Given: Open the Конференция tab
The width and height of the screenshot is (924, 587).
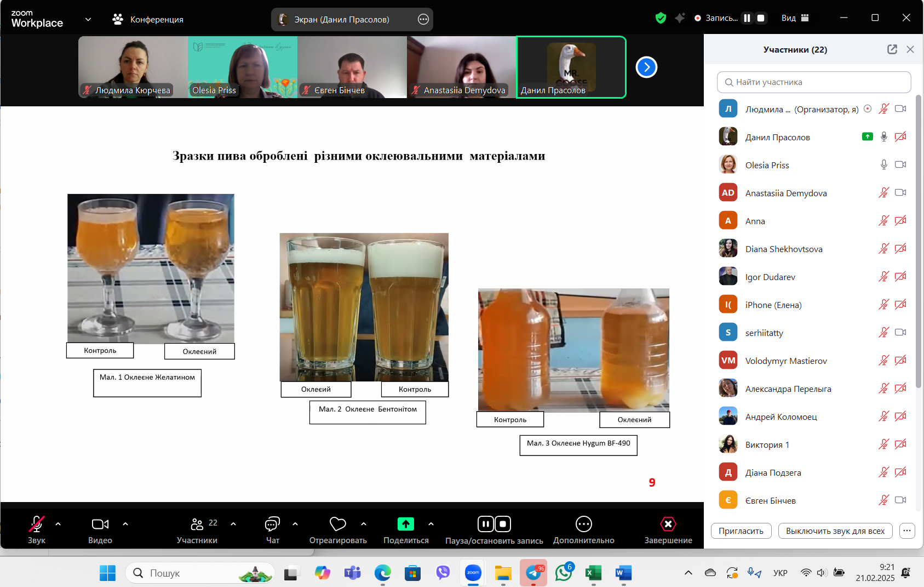Looking at the screenshot, I should (x=148, y=19).
